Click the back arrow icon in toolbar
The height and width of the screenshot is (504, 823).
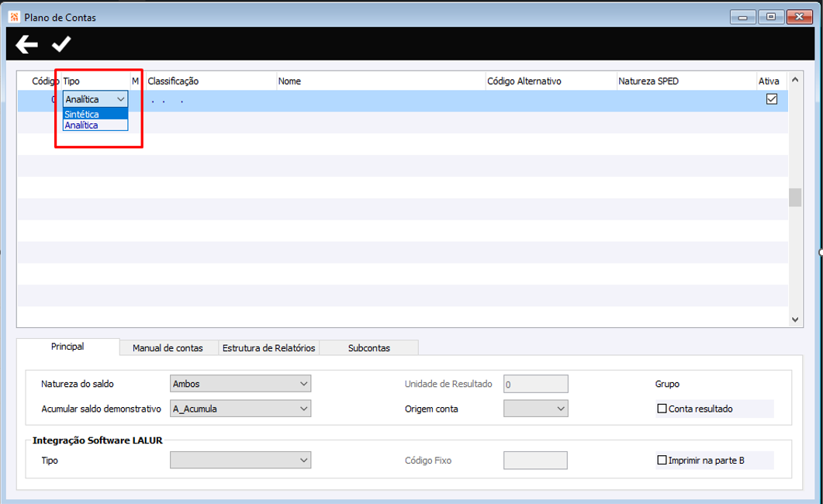27,44
